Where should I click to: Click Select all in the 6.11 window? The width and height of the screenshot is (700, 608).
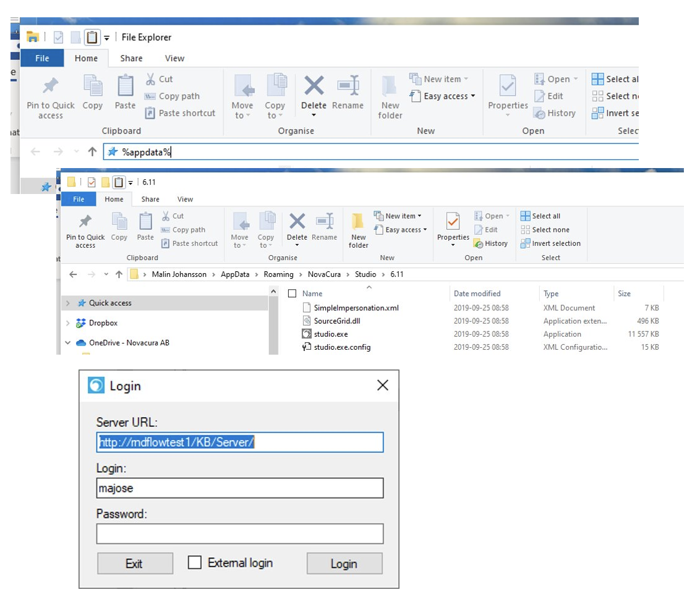coord(540,216)
